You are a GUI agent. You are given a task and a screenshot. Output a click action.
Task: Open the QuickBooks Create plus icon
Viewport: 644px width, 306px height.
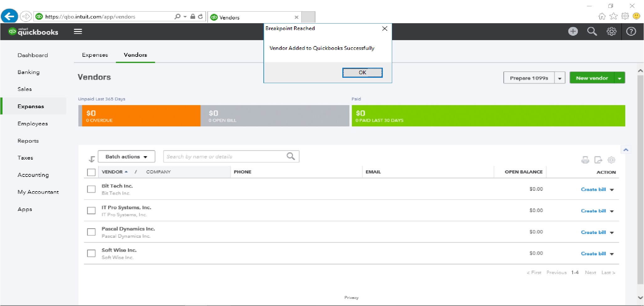pyautogui.click(x=573, y=31)
